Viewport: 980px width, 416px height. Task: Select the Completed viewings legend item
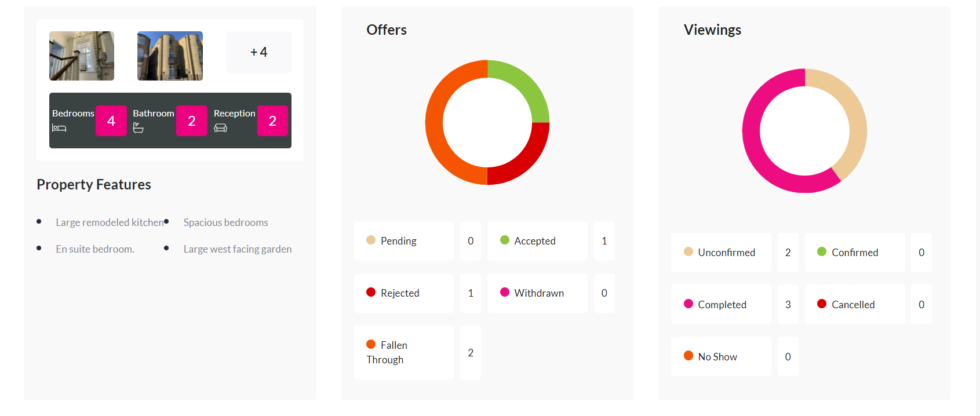point(721,304)
